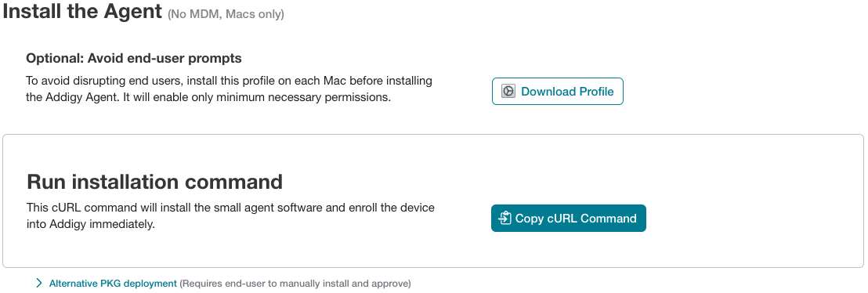Click the Copy cURL Command button

(569, 219)
